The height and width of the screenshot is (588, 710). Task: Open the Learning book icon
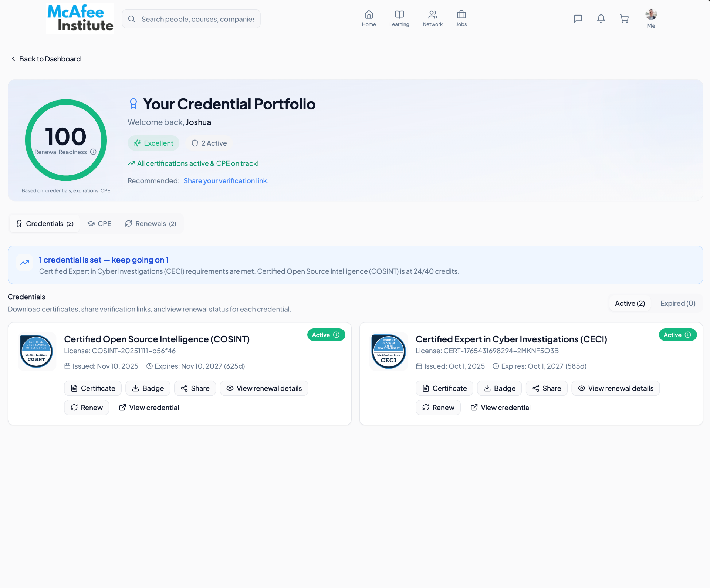tap(399, 15)
